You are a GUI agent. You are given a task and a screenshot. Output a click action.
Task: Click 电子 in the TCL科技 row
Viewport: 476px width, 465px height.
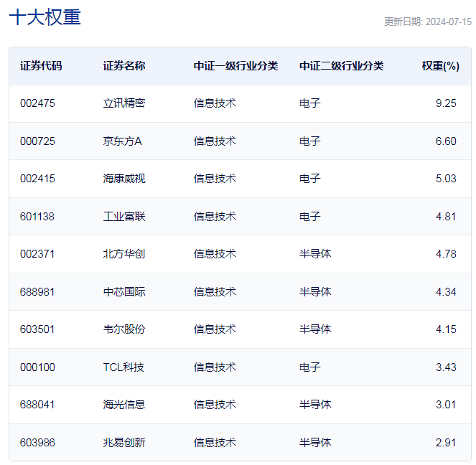[310, 367]
